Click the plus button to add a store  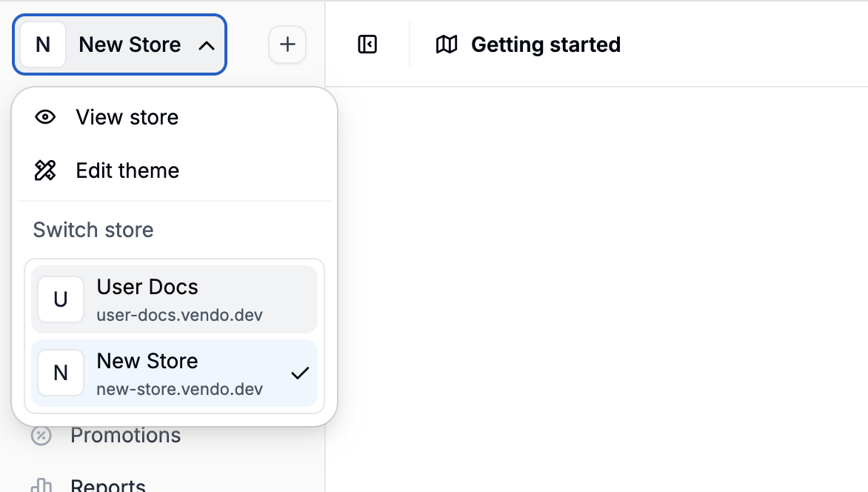[287, 44]
